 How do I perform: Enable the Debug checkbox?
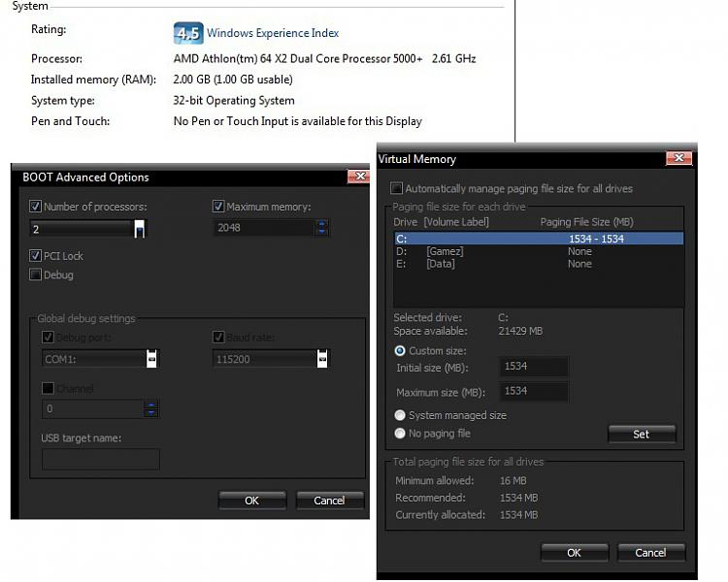click(35, 275)
